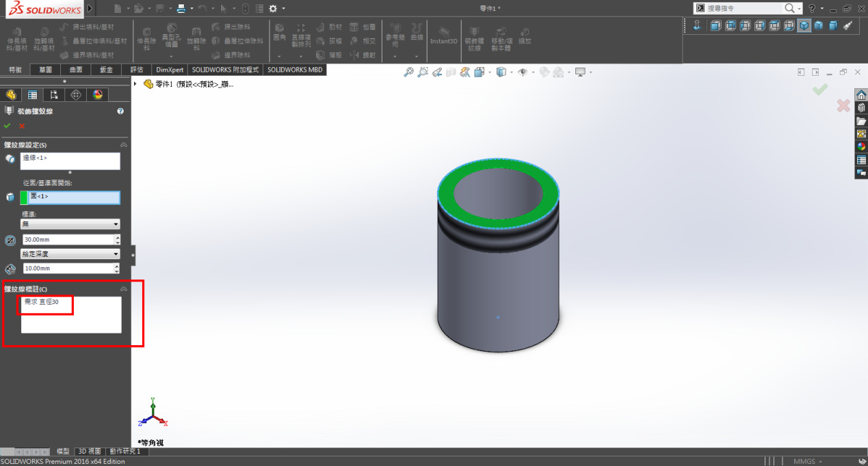Switch to the SOLIDWORKS 附加程式 tab

[225, 70]
